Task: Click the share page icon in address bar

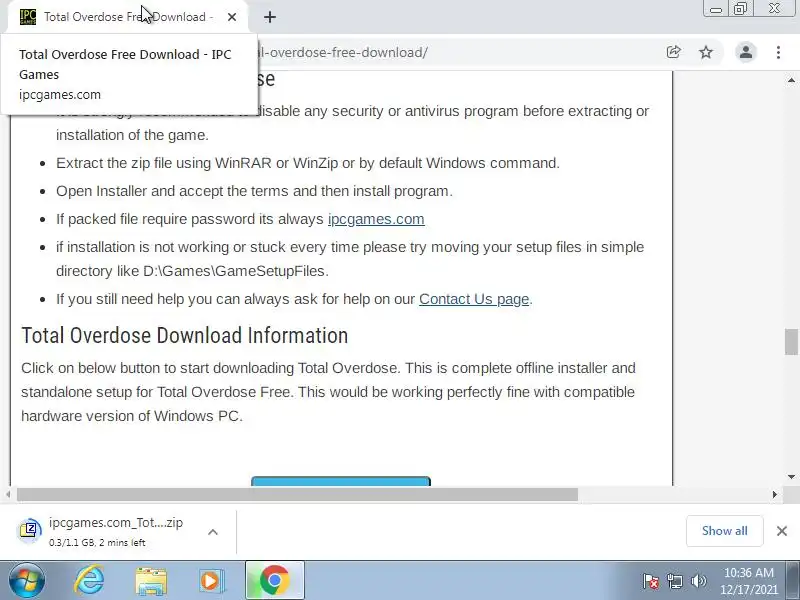Action: pos(673,52)
